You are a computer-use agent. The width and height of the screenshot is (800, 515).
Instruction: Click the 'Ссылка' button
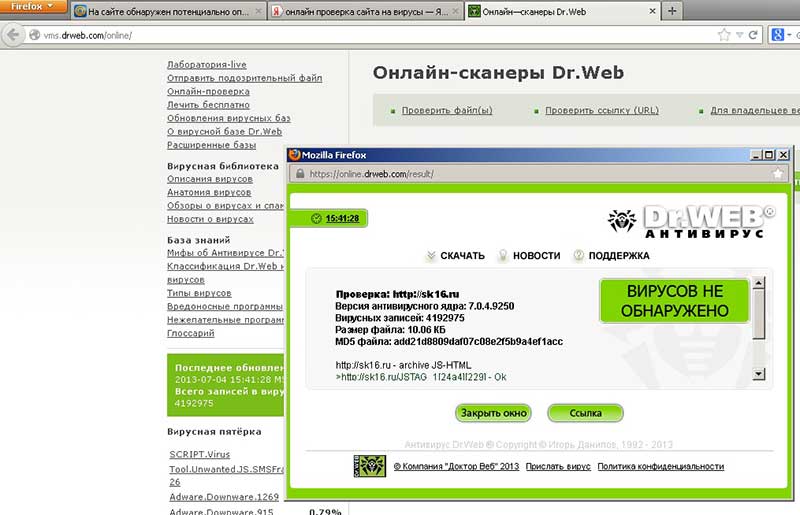pyautogui.click(x=585, y=413)
